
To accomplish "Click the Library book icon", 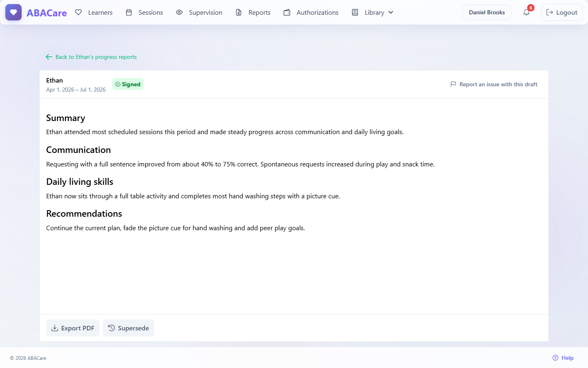I will (355, 12).
